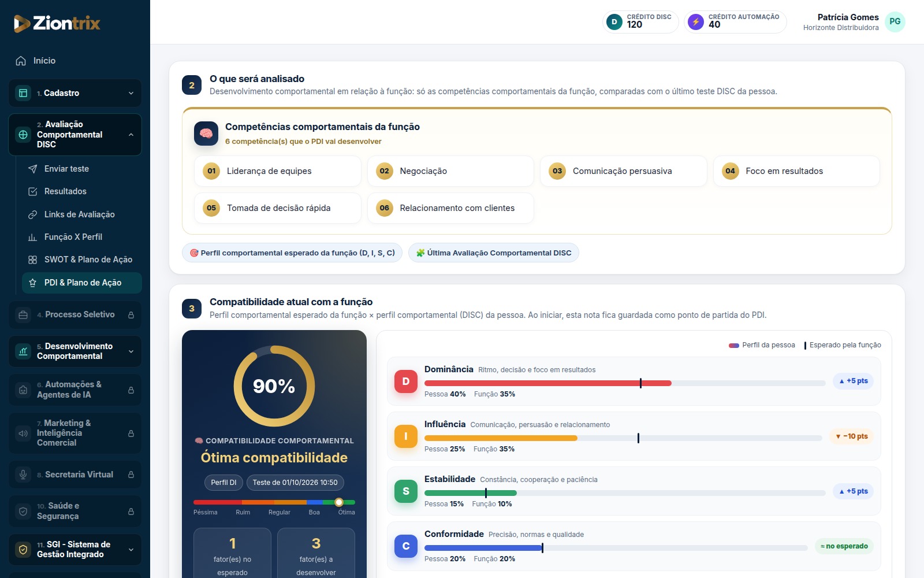This screenshot has height=578, width=924.
Task: Click the PG user avatar
Action: (895, 22)
